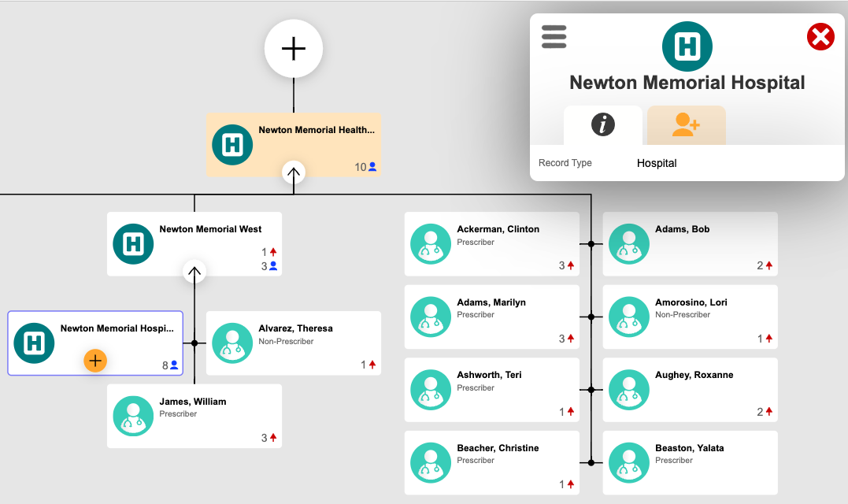Select the Ackerman, Clinton card
The image size is (848, 504).
click(x=492, y=244)
